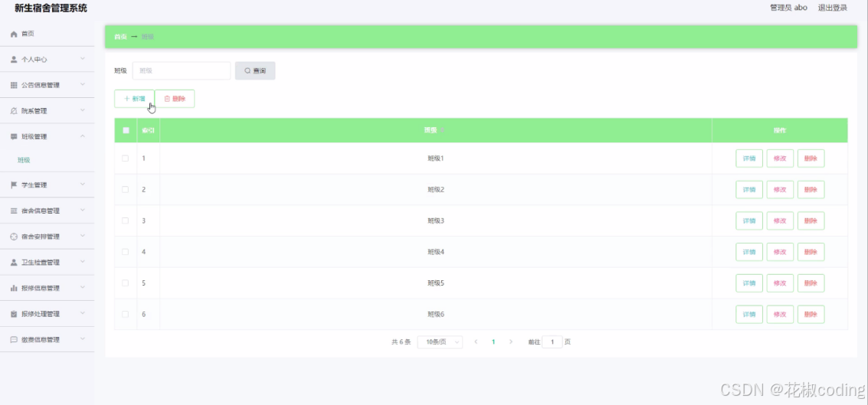This screenshot has height=405, width=868.
Task: Expand the 公告信息管理 chevron
Action: [83, 85]
